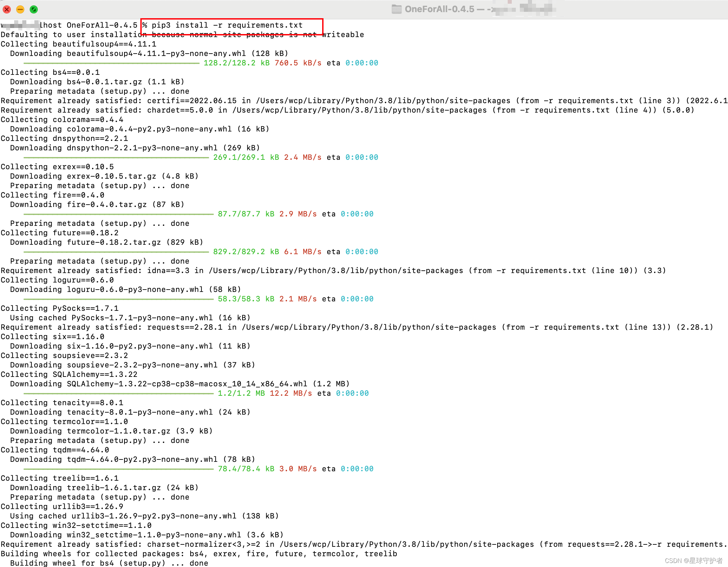Click 'Building wheels for collected packages' line
The height and width of the screenshot is (567, 728).
click(x=199, y=554)
